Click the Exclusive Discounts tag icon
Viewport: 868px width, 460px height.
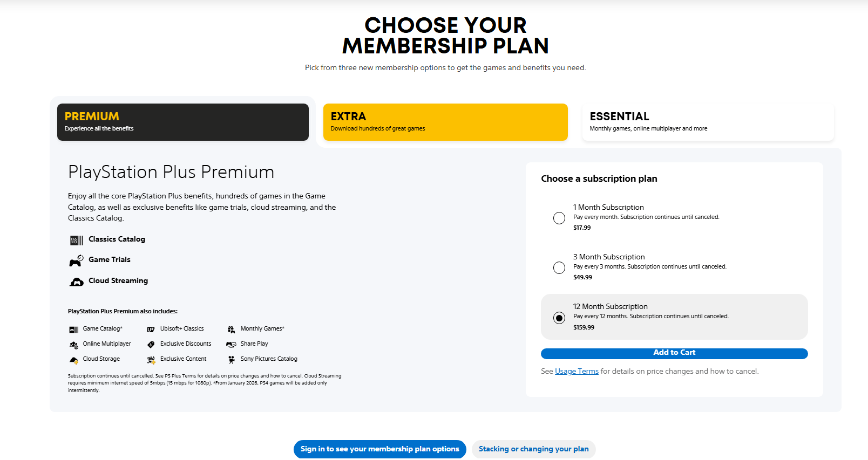click(151, 345)
